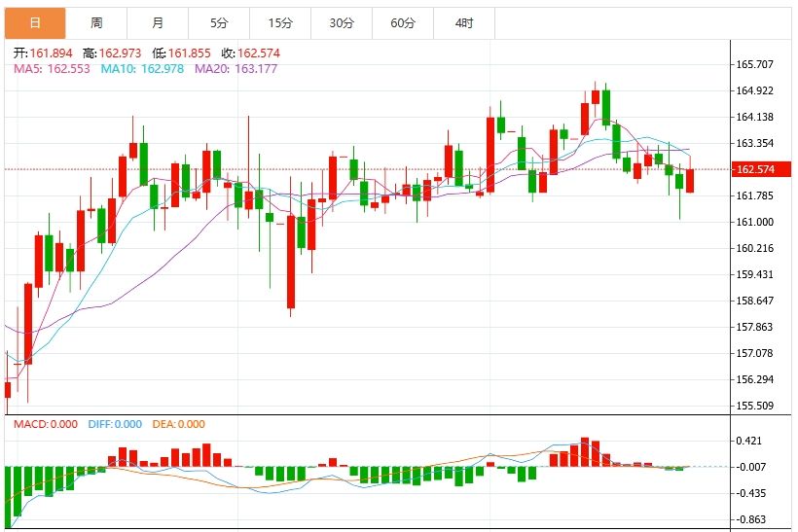Click the 164.138 price axis label

point(755,117)
